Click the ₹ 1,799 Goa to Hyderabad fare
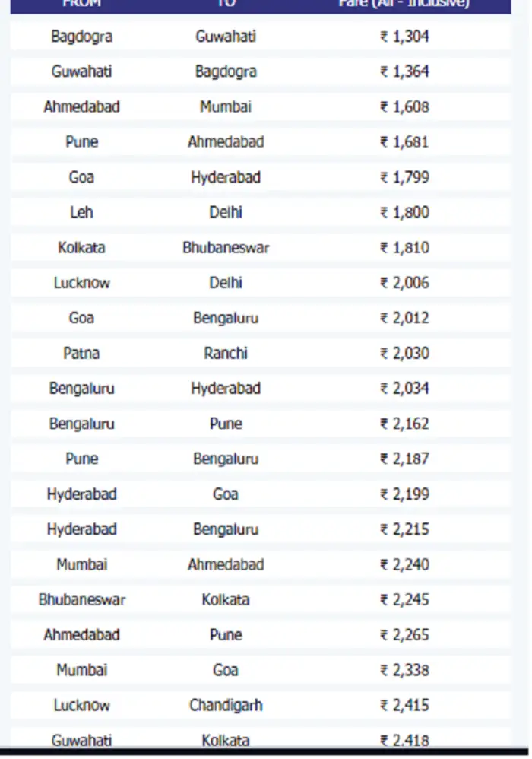The height and width of the screenshot is (759, 532). [404, 177]
